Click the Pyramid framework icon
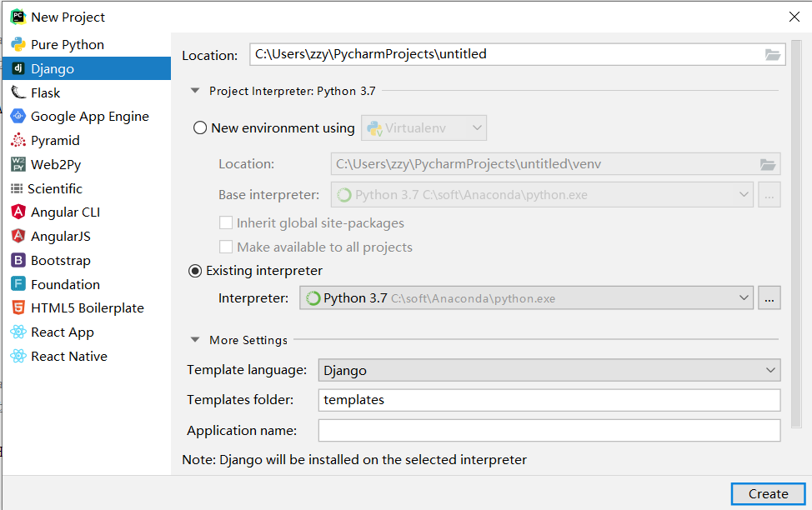The width and height of the screenshot is (812, 510). coord(18,141)
